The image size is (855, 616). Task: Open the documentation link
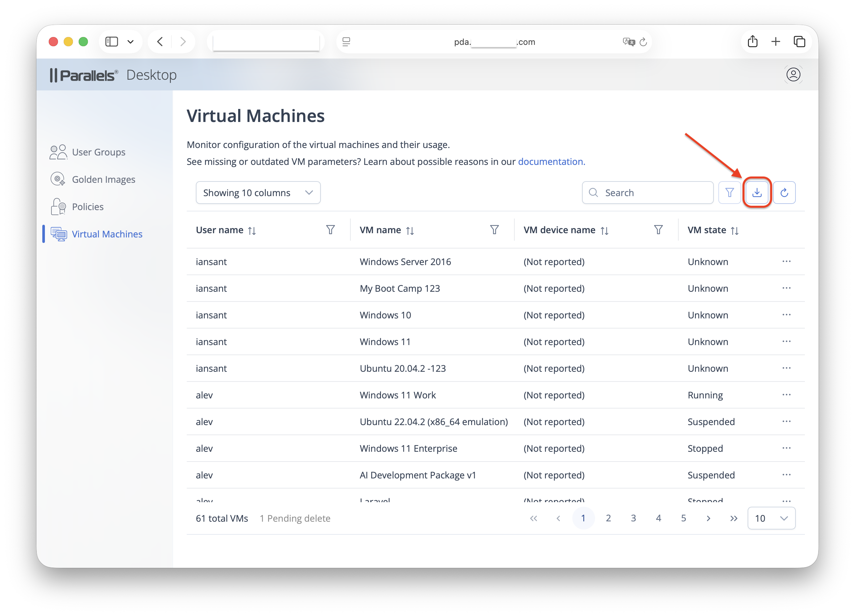coord(551,161)
